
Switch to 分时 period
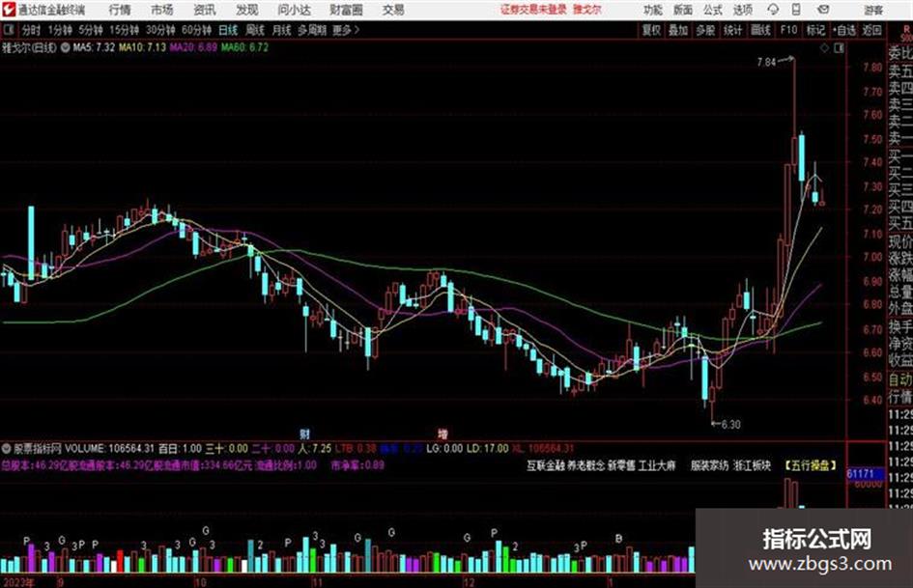point(31,30)
